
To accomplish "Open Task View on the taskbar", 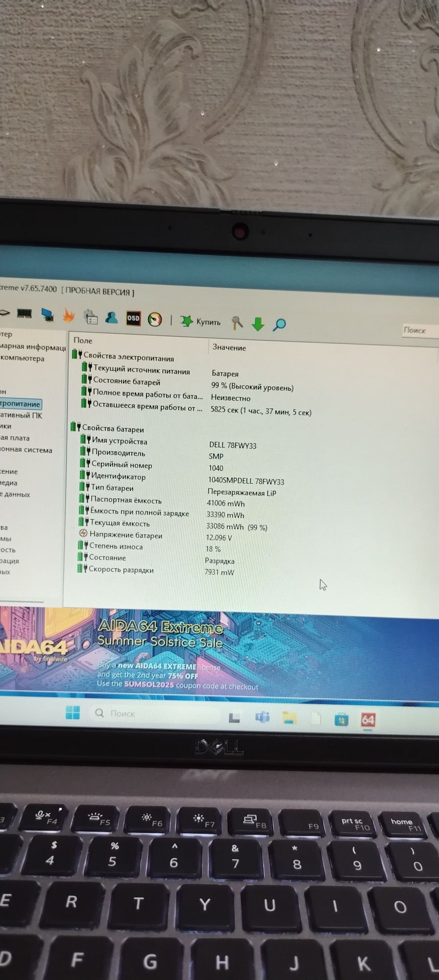I will (x=234, y=718).
